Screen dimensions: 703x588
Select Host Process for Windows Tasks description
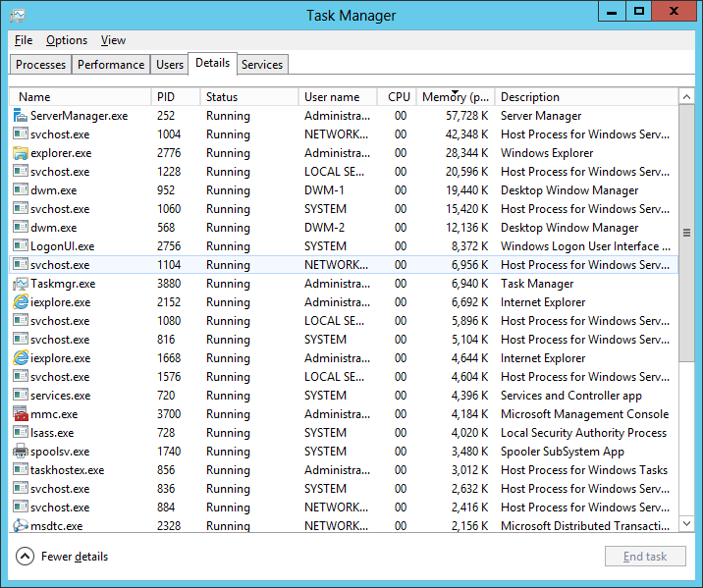[584, 470]
